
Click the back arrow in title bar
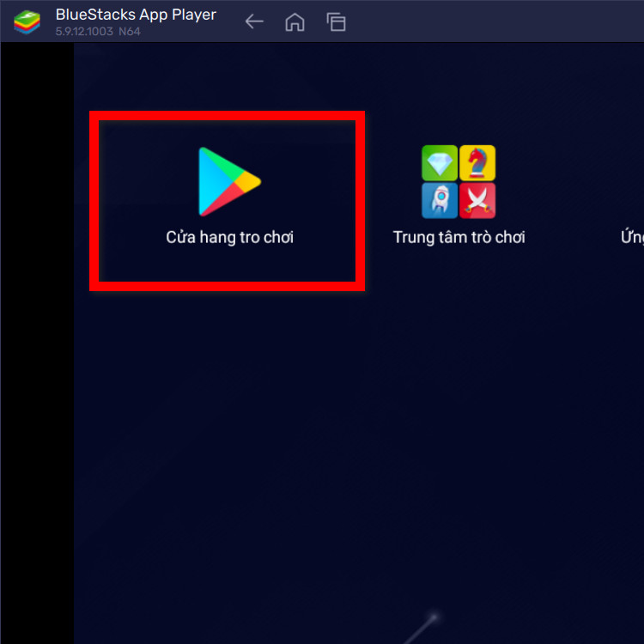click(254, 21)
